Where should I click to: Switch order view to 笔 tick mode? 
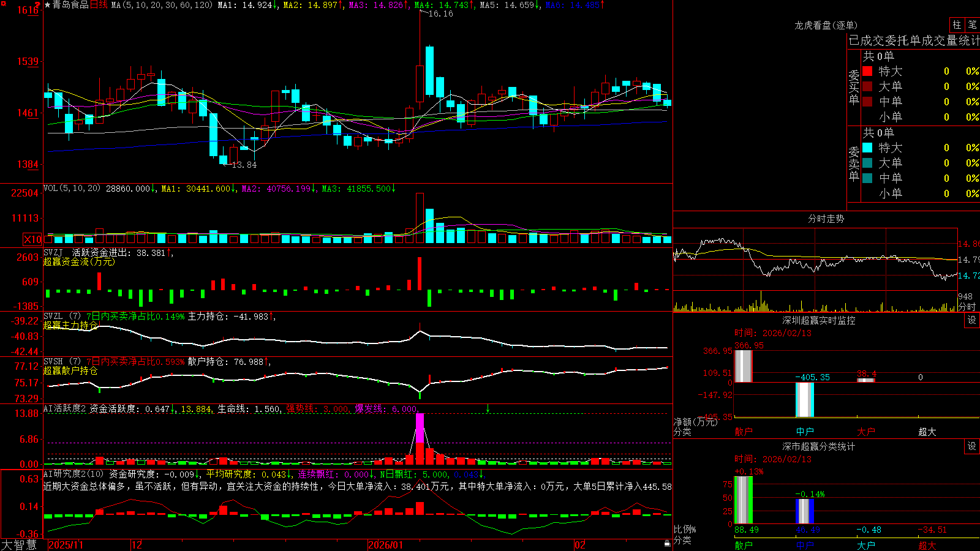coord(972,24)
